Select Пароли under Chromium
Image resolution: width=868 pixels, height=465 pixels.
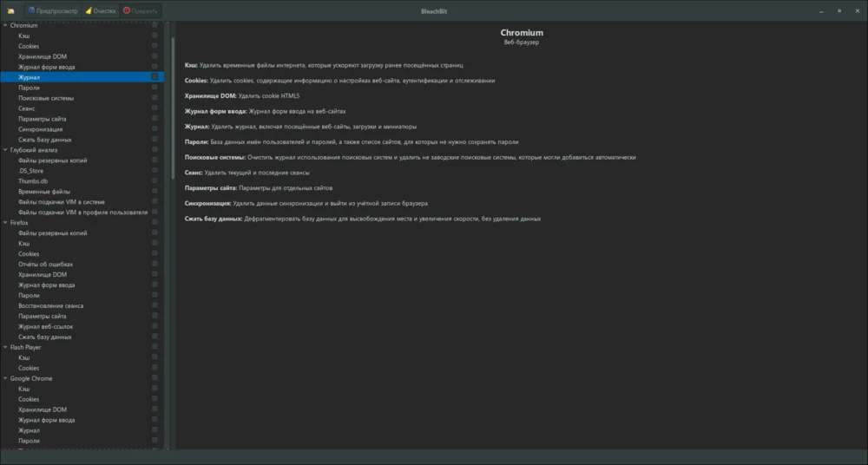pyautogui.click(x=29, y=88)
